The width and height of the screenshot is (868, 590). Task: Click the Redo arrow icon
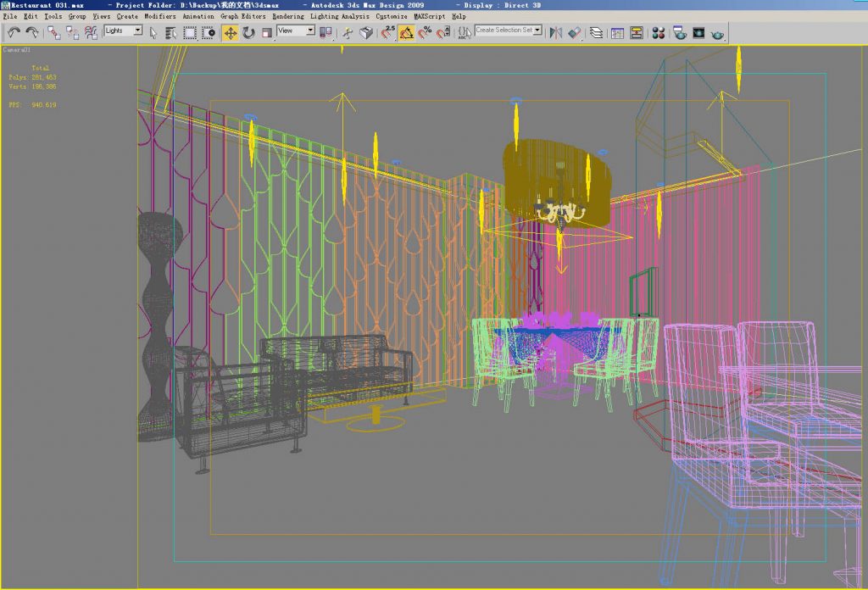32,32
